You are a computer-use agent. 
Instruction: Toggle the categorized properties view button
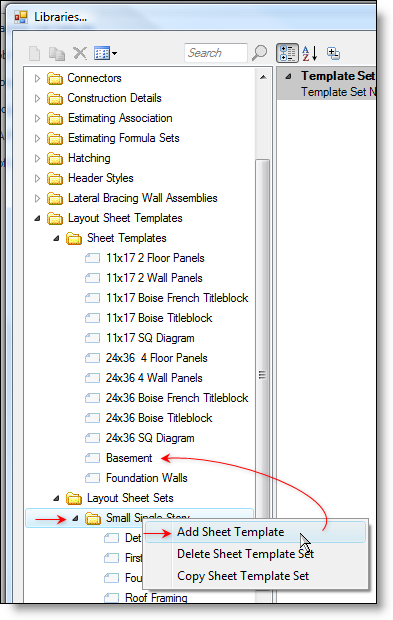click(287, 53)
